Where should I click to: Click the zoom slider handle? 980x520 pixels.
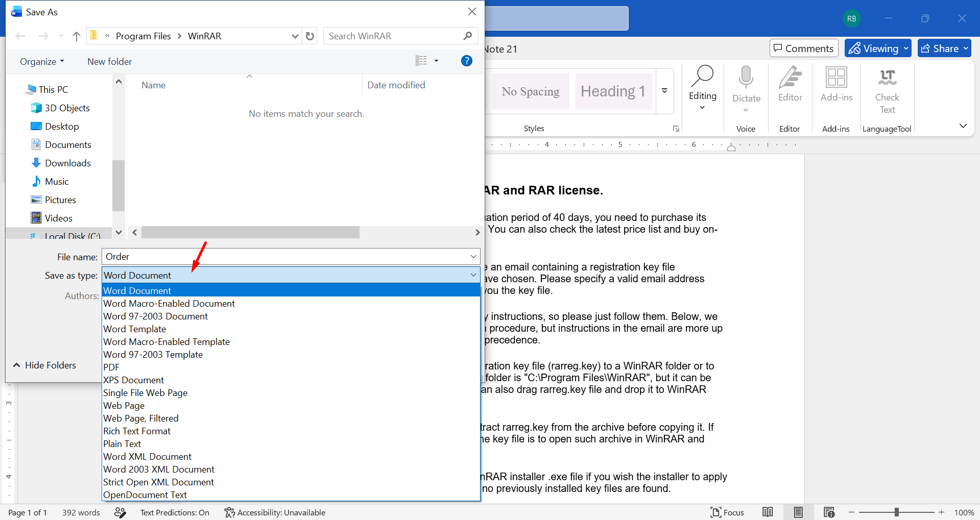pos(896,512)
